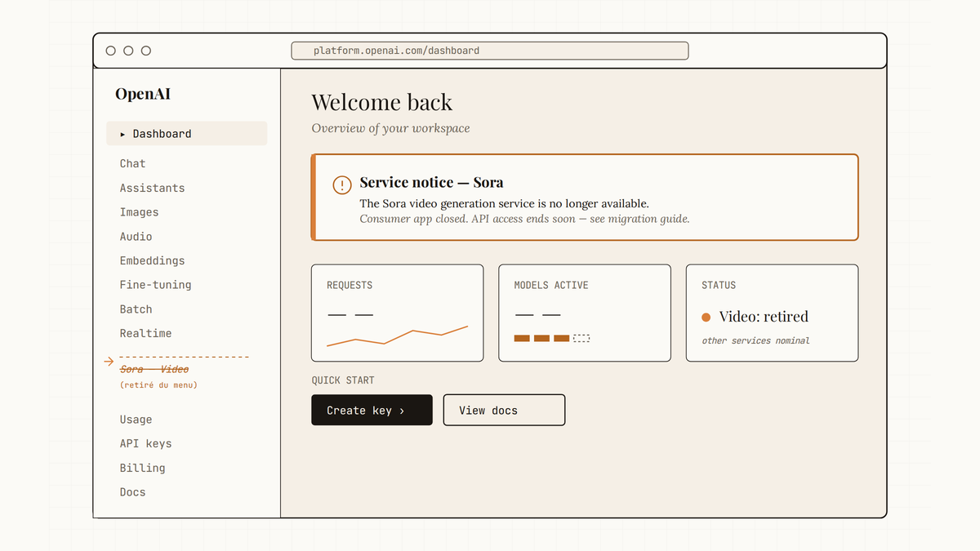980x551 pixels.
Task: Open the Models Active card
Action: (x=585, y=313)
